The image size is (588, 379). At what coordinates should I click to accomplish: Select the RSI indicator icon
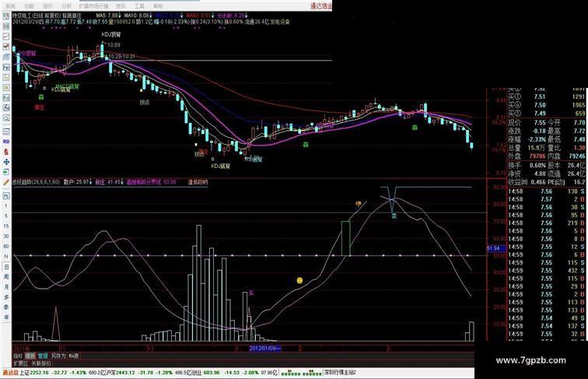tap(6, 142)
